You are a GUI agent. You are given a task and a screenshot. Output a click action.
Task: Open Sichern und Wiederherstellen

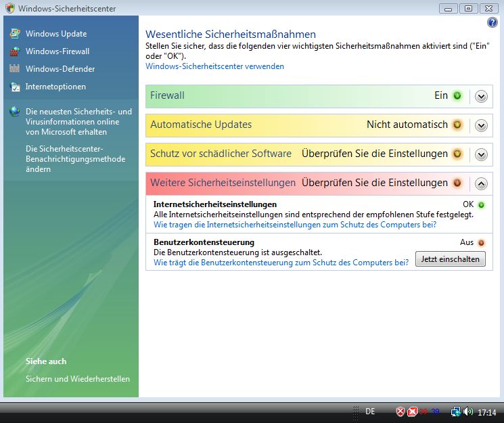click(78, 379)
